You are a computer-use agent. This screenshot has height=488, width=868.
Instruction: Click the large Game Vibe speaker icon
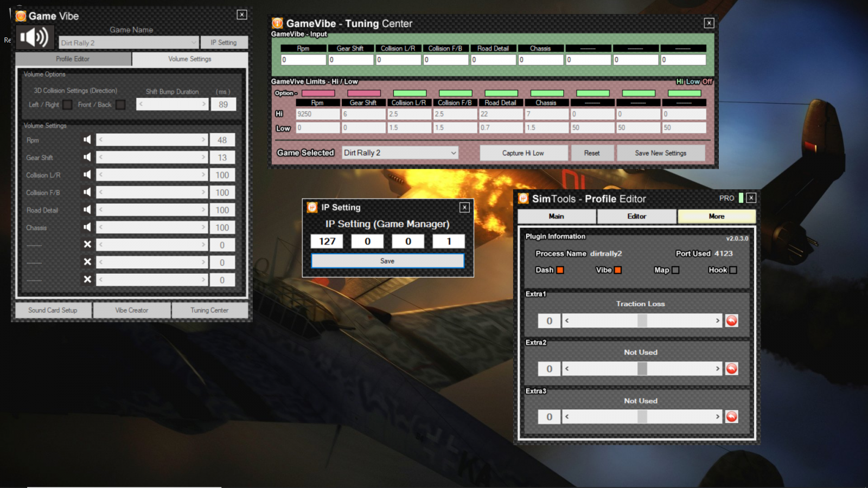(34, 37)
